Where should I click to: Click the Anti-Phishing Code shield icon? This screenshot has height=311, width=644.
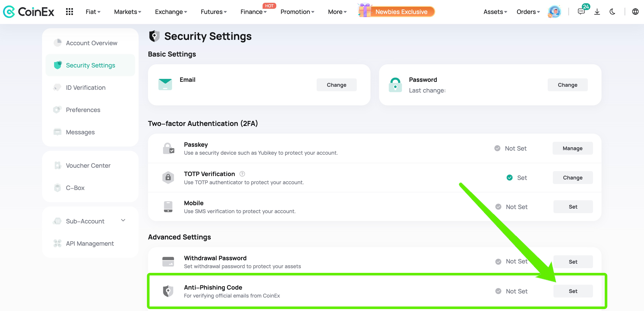point(168,291)
